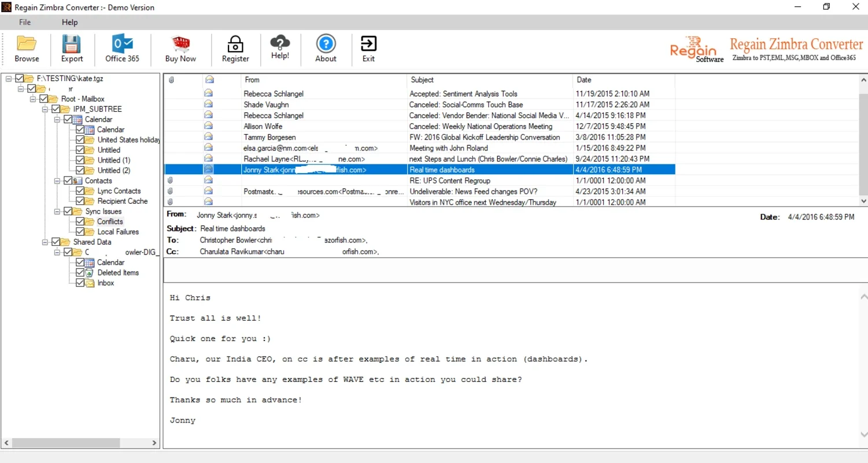Click the Contacts card folder icon
The height and width of the screenshot is (463, 868).
77,181
